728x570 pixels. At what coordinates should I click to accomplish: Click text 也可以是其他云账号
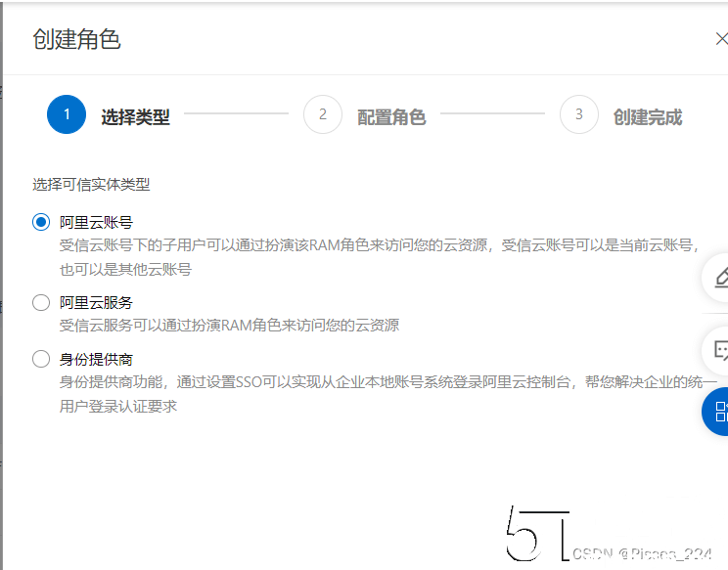(125, 270)
